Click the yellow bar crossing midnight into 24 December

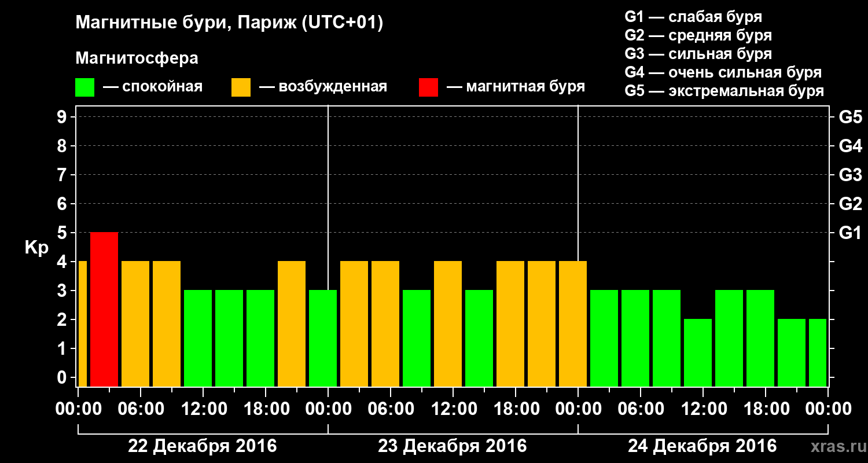tap(573, 324)
